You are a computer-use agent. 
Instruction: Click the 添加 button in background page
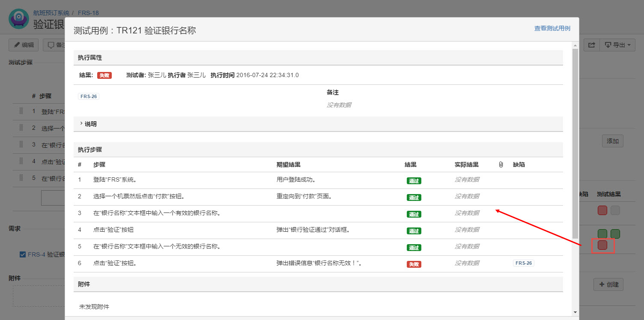point(612,141)
